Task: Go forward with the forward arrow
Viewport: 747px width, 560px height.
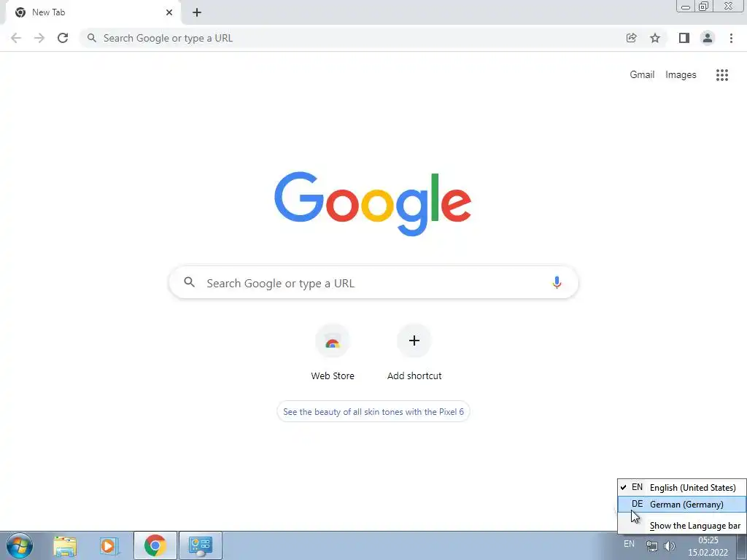Action: point(39,38)
